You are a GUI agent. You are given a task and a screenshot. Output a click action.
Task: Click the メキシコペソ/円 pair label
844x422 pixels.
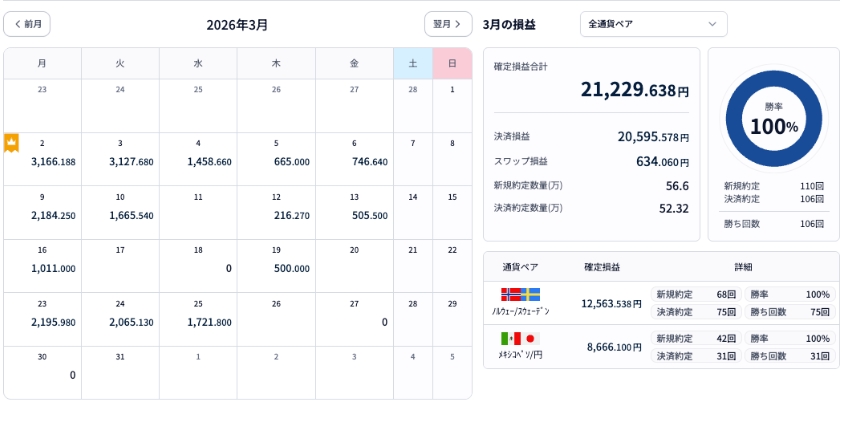point(521,355)
